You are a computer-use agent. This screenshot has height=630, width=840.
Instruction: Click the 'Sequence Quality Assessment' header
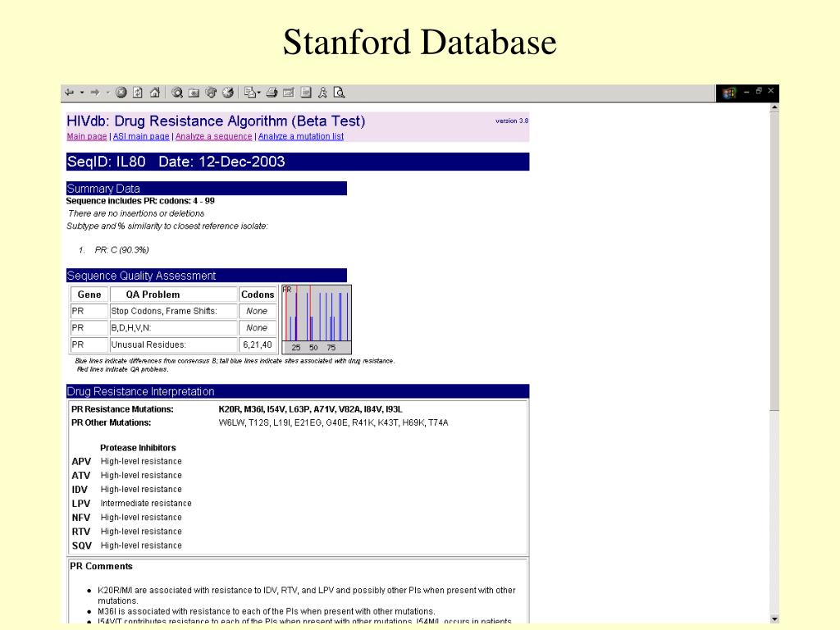coord(207,276)
